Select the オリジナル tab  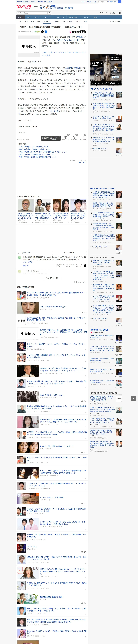[x=60, y=17]
